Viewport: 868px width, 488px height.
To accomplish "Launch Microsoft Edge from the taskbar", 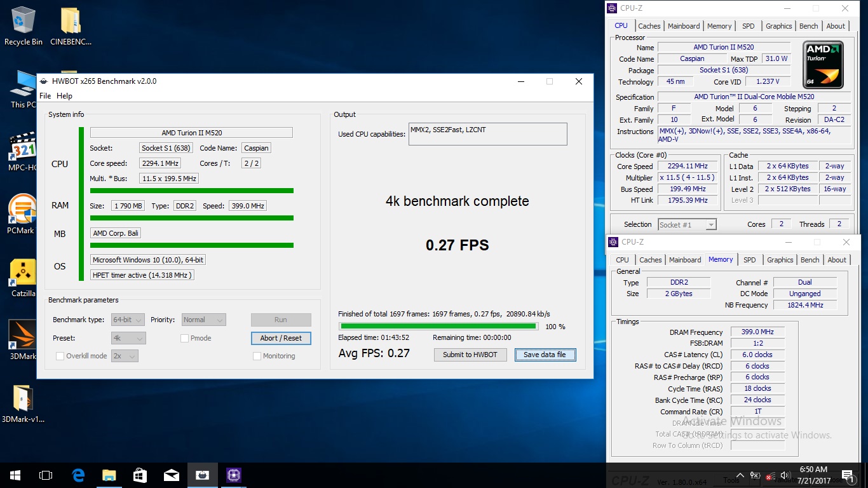I will (x=79, y=475).
